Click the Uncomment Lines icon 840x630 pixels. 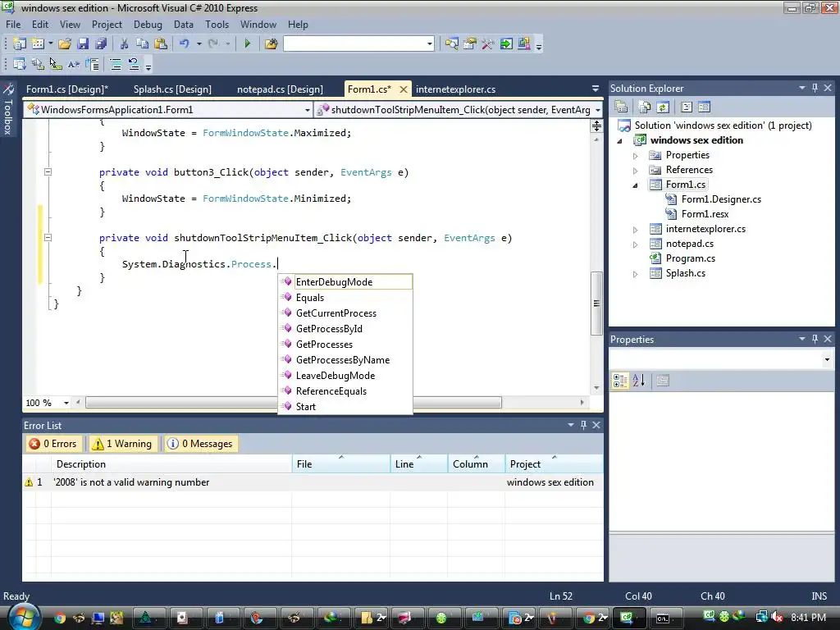point(134,65)
